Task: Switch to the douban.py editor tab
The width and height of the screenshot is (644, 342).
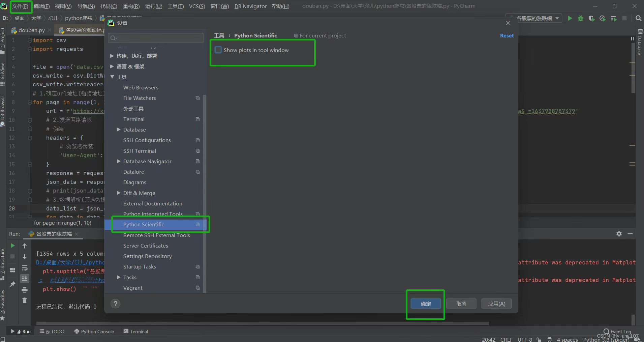Action: [31, 30]
